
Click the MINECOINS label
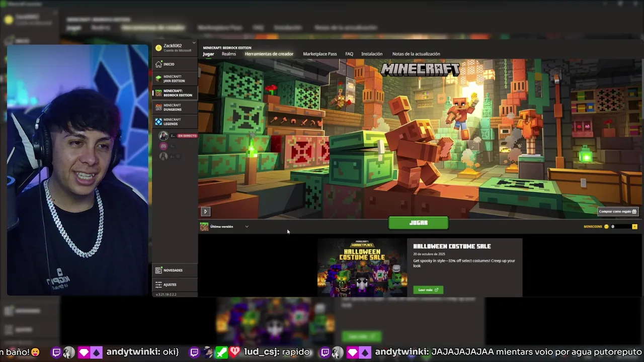593,227
